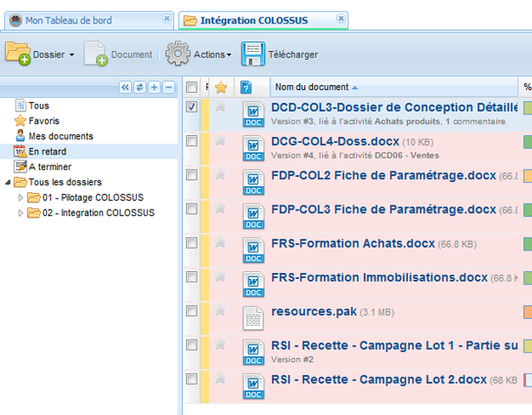Open the Actions dropdown menu
532x415 pixels.
pyautogui.click(x=229, y=55)
